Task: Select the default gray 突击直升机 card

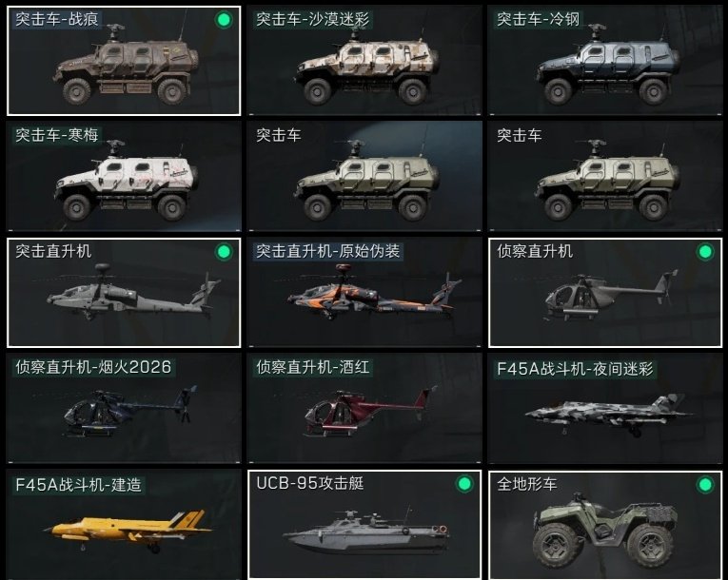Action: pos(124,293)
